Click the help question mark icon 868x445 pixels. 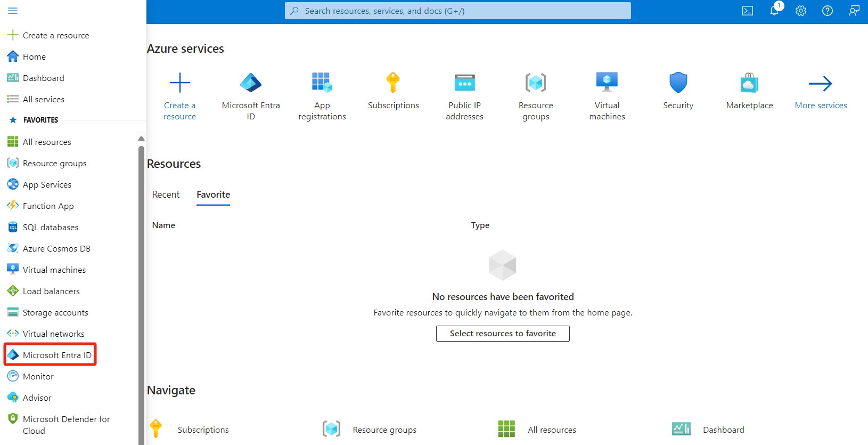tap(828, 11)
